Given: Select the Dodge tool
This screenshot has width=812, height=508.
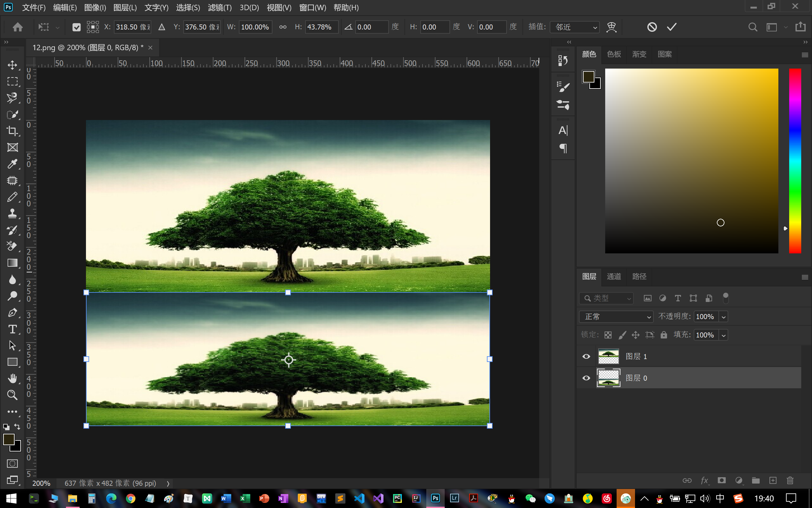Looking at the screenshot, I should tap(12, 296).
